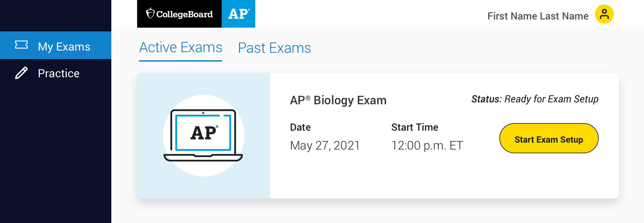The image size is (644, 223).
Task: Click the Status: Ready for Exam Setup text
Action: pyautogui.click(x=535, y=99)
